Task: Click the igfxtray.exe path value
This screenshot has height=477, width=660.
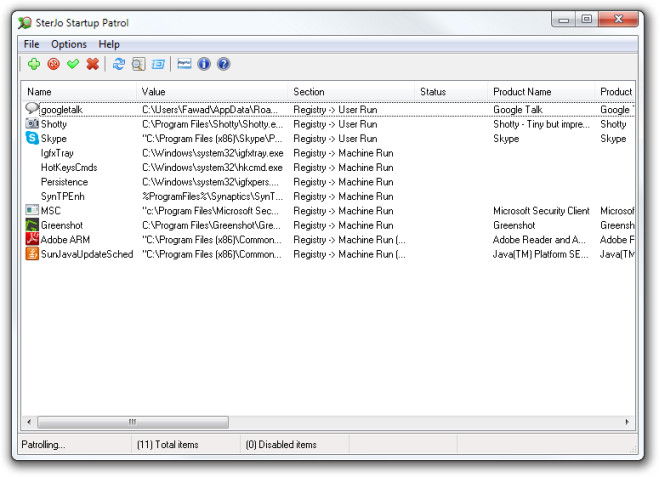Action: tap(213, 153)
